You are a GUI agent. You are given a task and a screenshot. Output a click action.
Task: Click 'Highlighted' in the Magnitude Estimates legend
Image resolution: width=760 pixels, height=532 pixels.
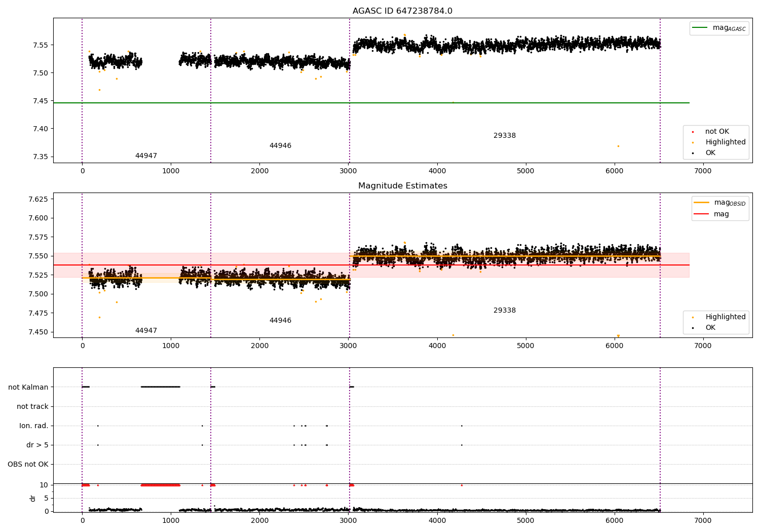pyautogui.click(x=725, y=317)
